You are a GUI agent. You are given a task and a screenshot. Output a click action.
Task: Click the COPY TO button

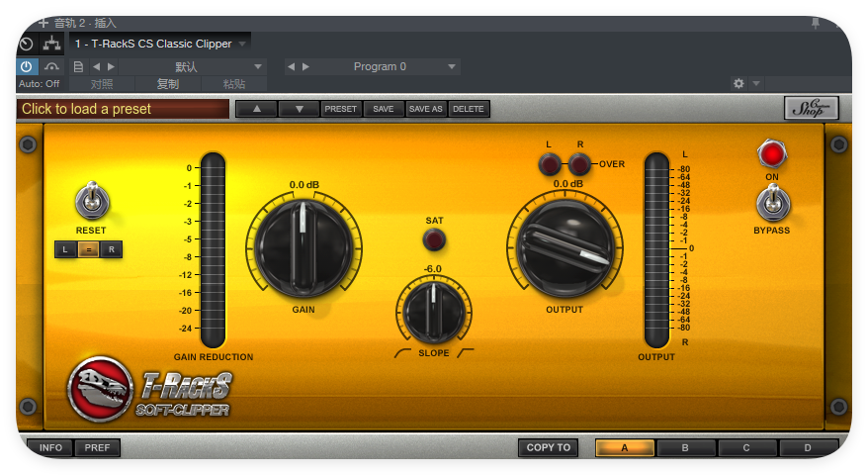(x=548, y=447)
